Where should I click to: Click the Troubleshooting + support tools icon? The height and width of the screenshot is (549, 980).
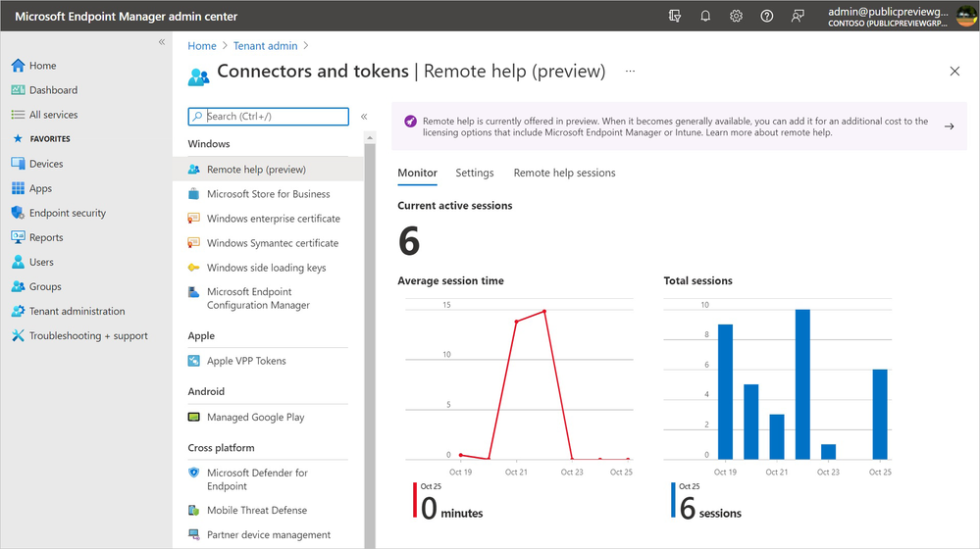click(18, 335)
